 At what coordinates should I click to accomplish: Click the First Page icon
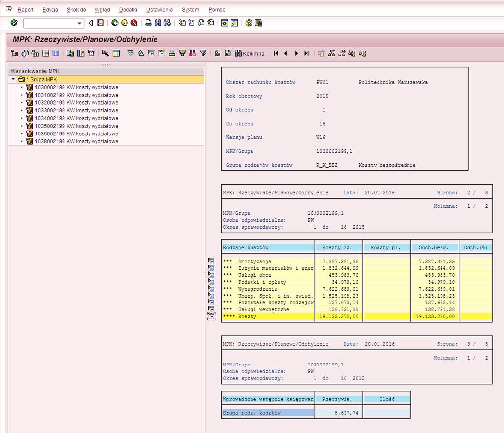pos(182,23)
